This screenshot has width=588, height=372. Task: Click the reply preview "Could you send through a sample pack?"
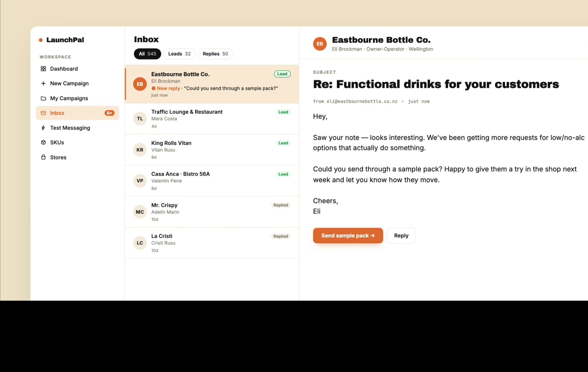point(231,88)
